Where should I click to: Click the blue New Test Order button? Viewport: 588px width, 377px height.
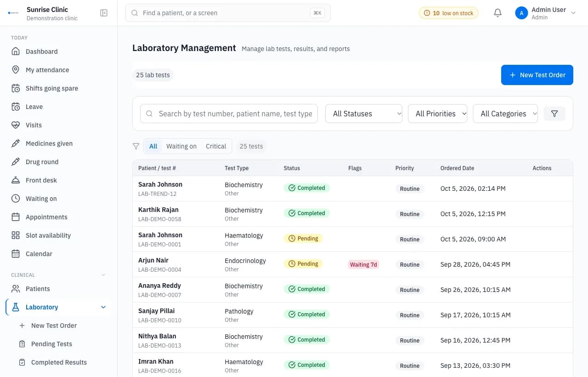click(x=537, y=75)
